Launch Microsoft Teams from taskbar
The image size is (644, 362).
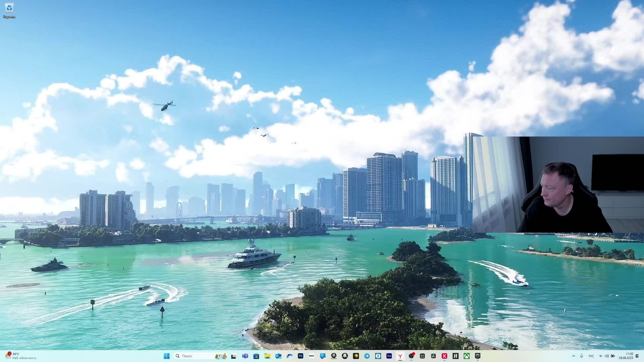point(245,356)
